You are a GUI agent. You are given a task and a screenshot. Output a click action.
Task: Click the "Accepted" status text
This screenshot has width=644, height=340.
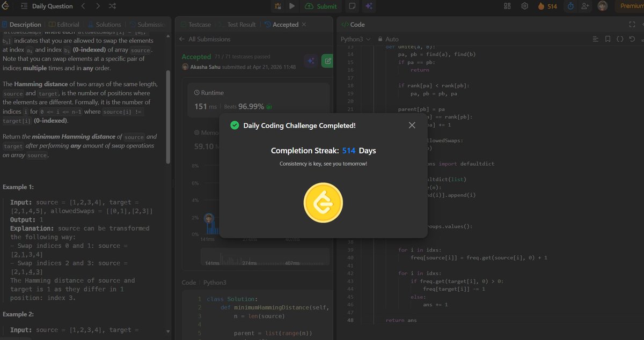[196, 56]
